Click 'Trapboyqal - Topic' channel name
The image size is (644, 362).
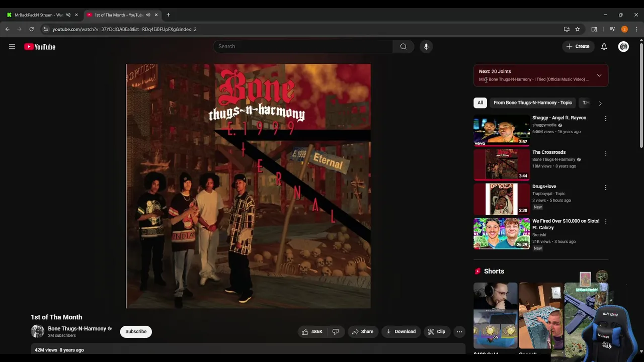point(549,194)
